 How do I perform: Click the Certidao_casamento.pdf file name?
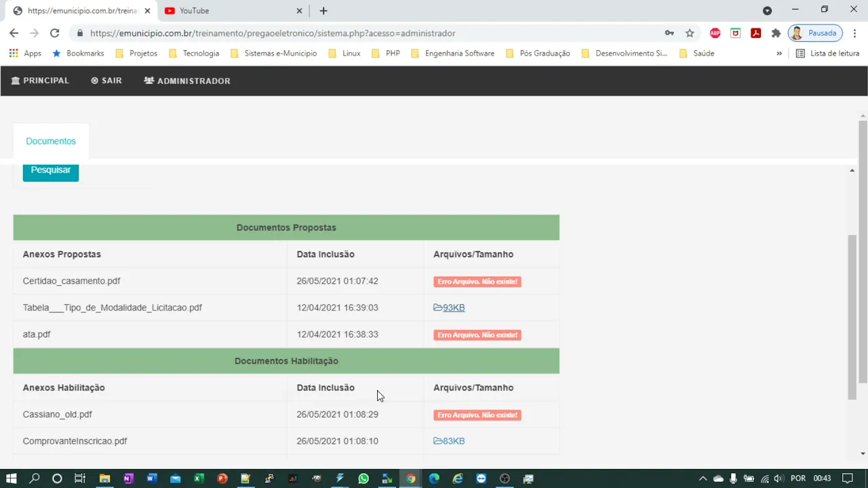click(71, 281)
